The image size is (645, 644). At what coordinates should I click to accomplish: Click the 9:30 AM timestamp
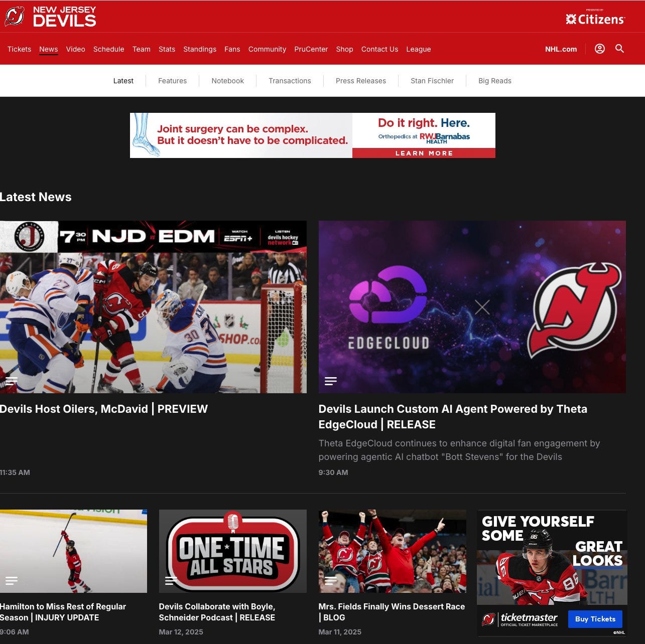point(333,472)
